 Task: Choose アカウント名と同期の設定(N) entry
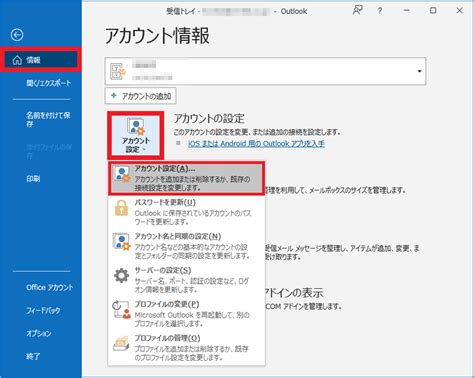point(187,246)
